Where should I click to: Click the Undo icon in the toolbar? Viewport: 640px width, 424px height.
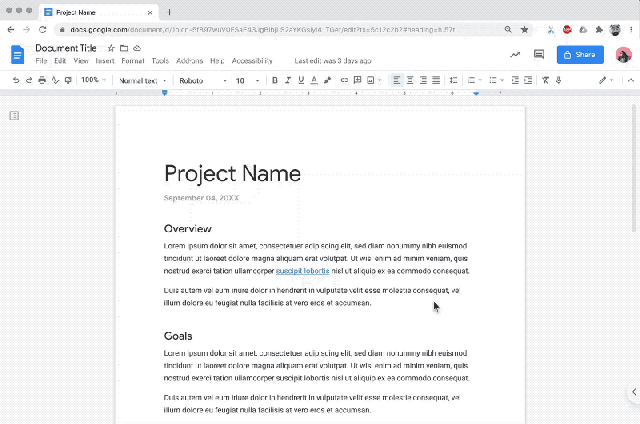click(16, 80)
